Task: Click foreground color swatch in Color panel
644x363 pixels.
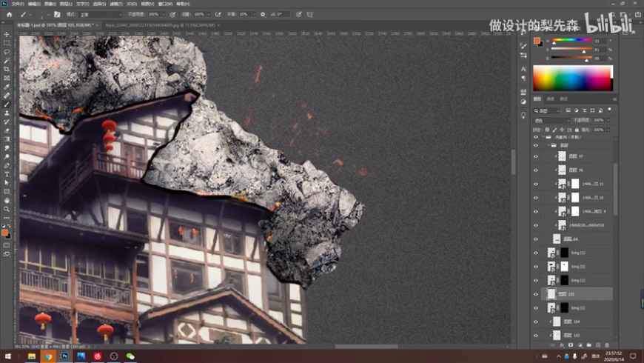Action: point(537,41)
